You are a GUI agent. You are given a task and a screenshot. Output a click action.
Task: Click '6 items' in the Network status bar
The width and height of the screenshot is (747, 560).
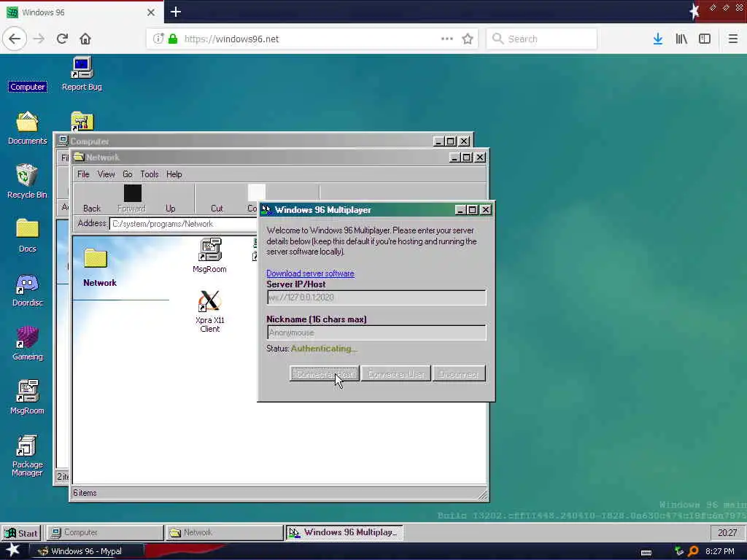coord(85,493)
